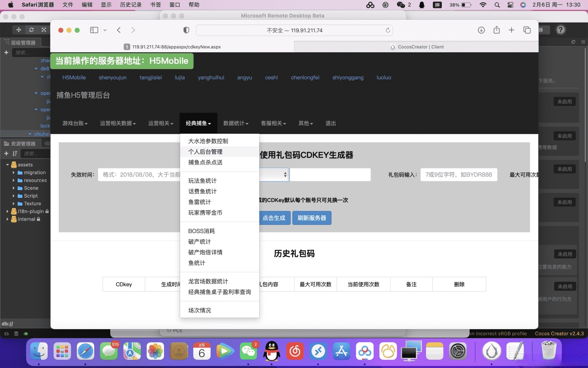Click the 点击生成 button
This screenshot has width=588, height=368.
275,218
